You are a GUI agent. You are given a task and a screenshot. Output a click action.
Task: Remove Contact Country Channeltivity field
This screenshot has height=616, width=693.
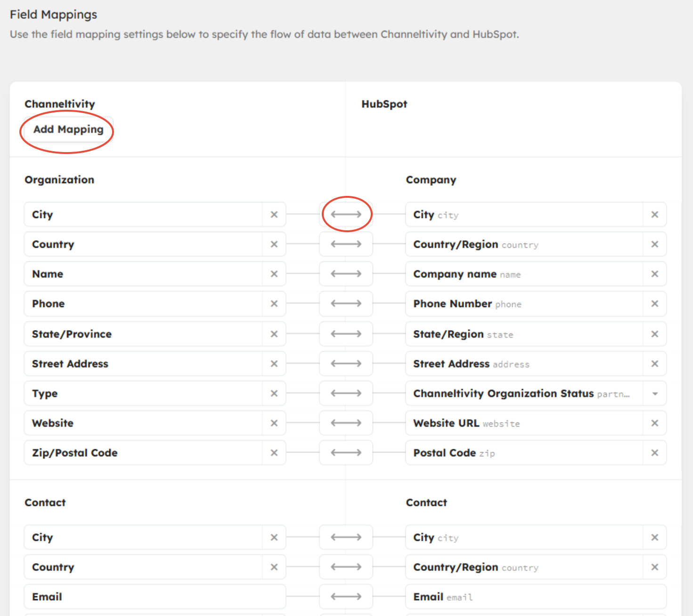[x=274, y=567]
